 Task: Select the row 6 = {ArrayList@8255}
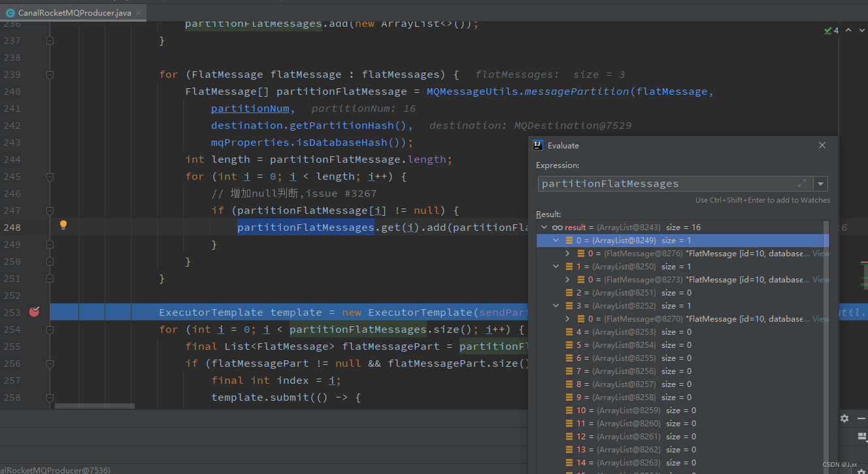point(679,358)
